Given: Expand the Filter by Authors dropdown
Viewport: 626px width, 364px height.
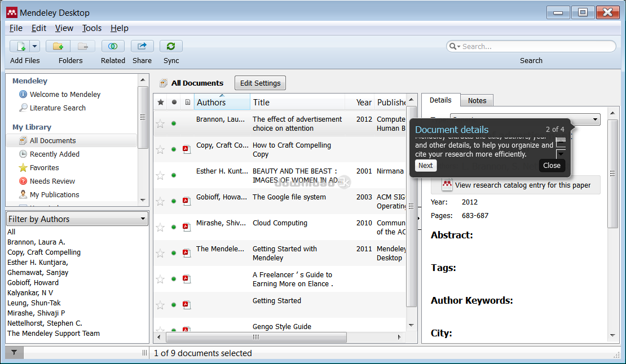Looking at the screenshot, I should click(77, 219).
